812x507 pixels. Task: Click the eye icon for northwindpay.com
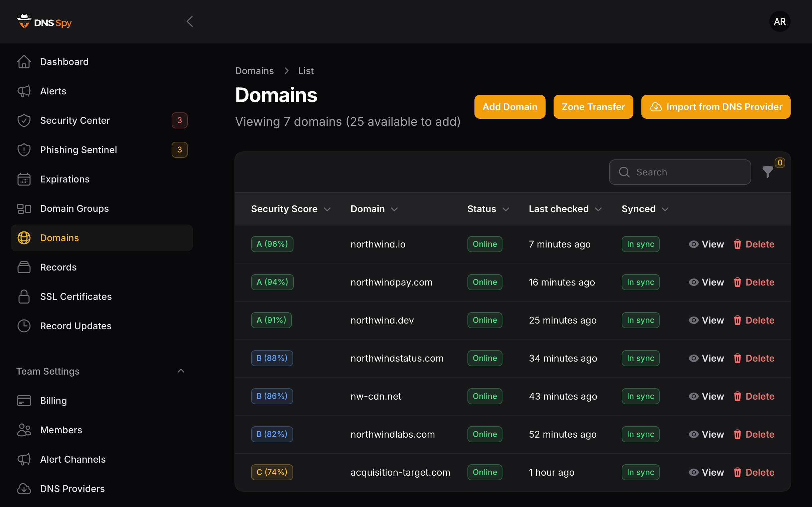[x=693, y=282]
